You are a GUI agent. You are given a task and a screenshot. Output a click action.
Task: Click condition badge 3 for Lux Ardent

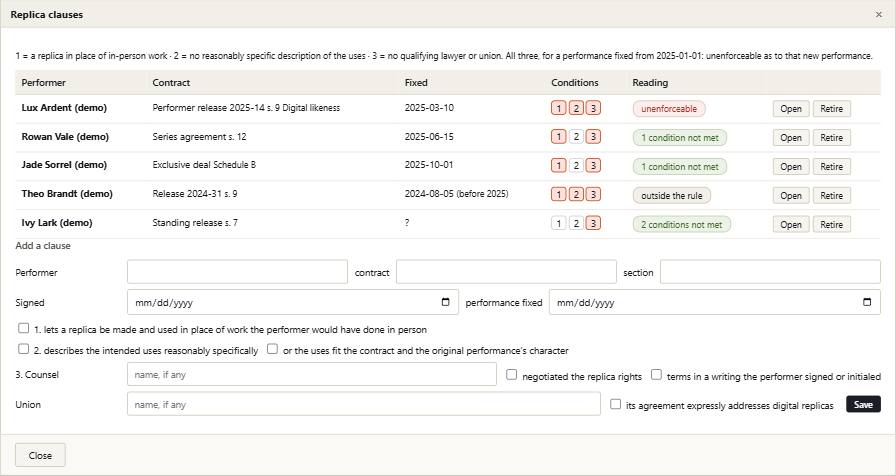pos(593,108)
